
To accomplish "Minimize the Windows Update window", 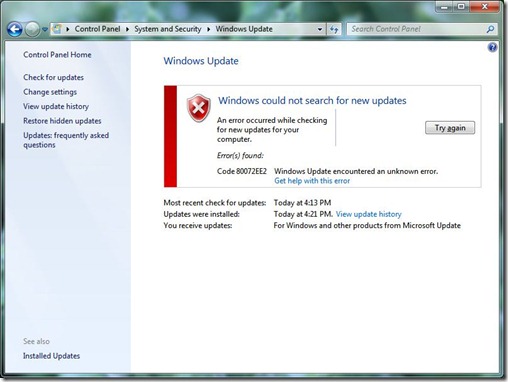I will (x=445, y=7).
